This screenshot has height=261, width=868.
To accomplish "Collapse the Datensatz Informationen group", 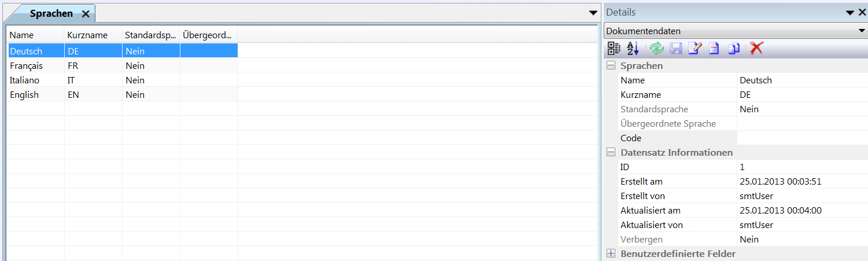I will coord(611,153).
